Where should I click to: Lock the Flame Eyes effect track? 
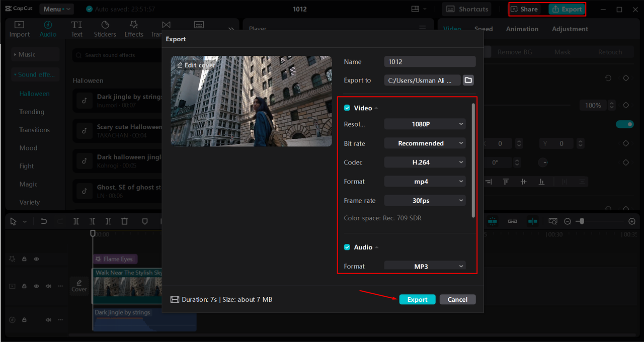click(24, 259)
